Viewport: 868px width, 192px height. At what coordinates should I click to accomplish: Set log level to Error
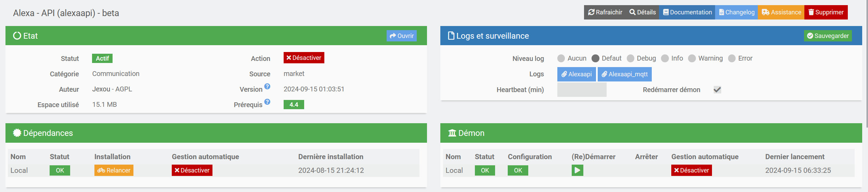pyautogui.click(x=732, y=59)
